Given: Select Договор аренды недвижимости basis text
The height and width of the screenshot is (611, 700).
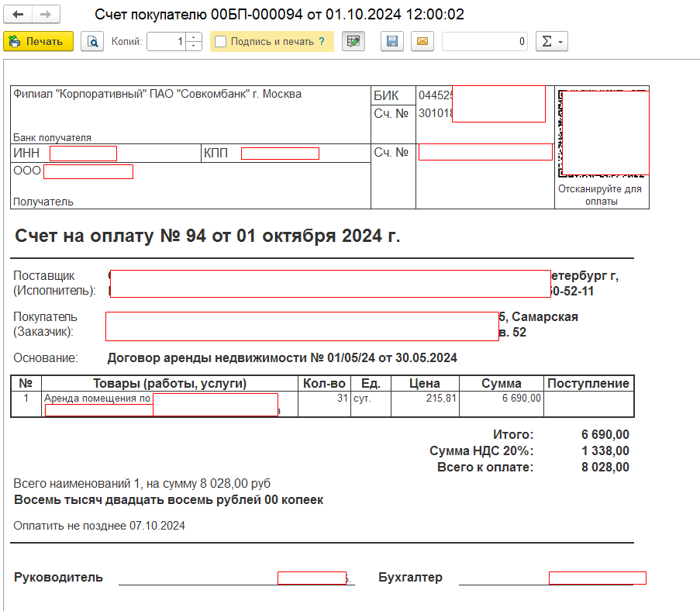Looking at the screenshot, I should tap(282, 357).
